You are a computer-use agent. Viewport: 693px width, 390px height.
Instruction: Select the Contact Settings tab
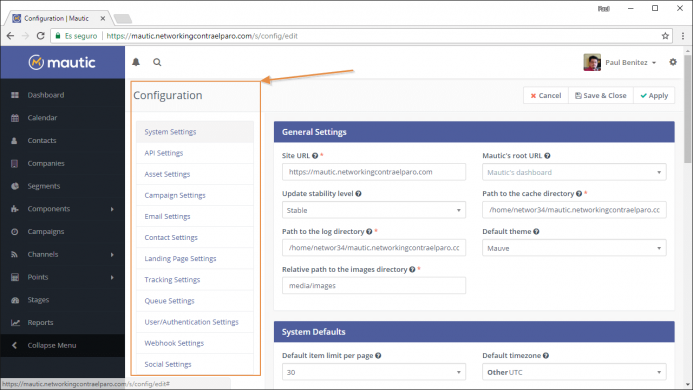click(x=195, y=237)
